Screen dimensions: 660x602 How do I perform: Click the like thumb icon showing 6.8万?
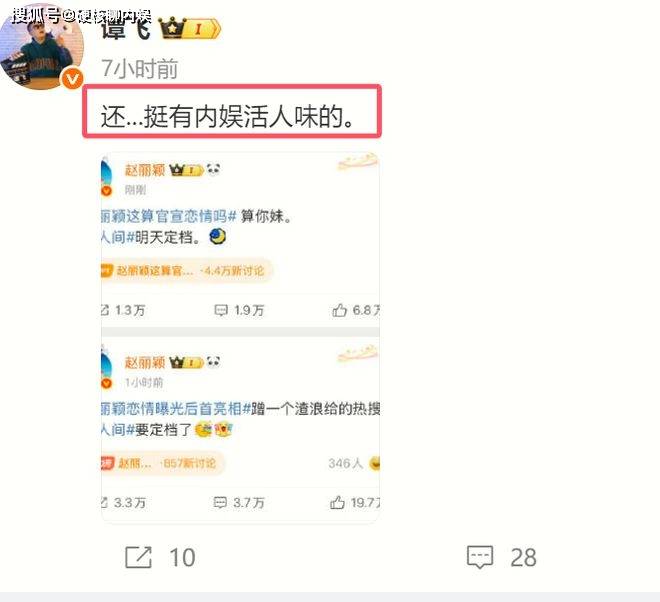339,310
